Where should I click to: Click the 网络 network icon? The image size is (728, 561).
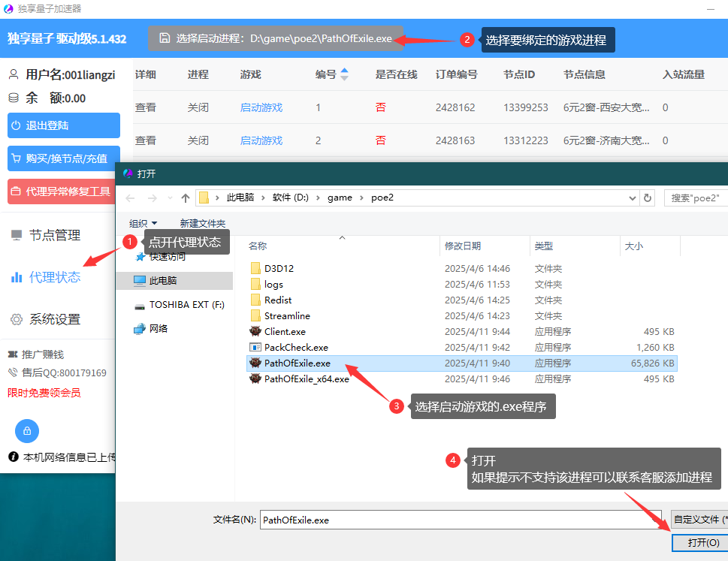[x=140, y=328]
